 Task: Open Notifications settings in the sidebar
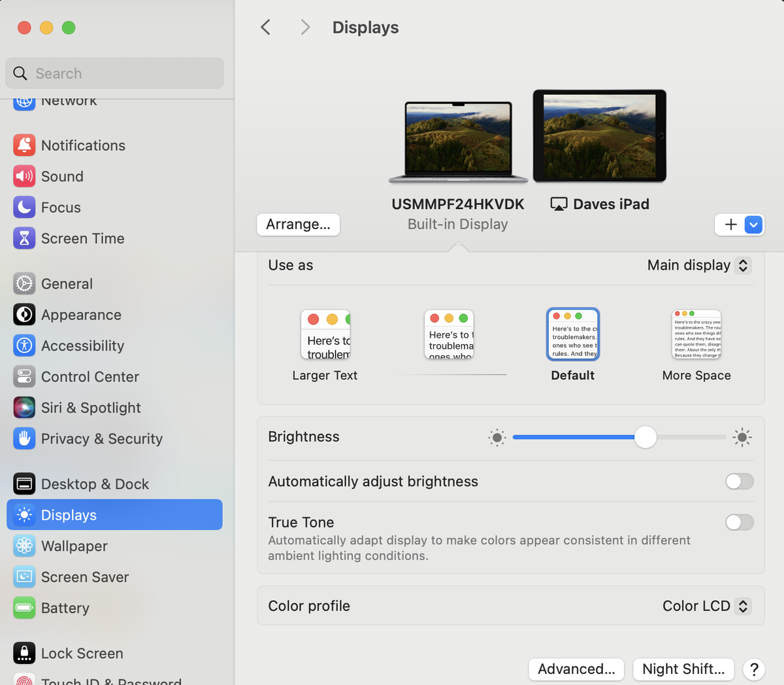83,145
